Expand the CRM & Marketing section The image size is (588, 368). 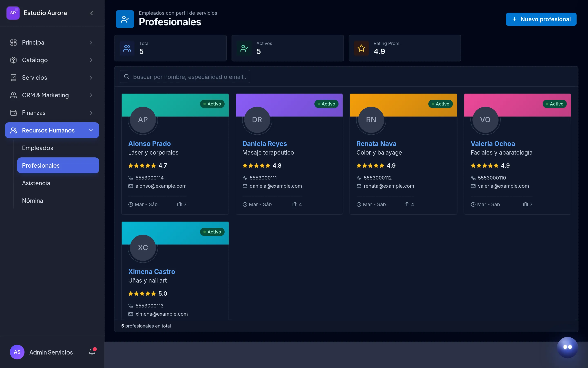[x=52, y=95]
